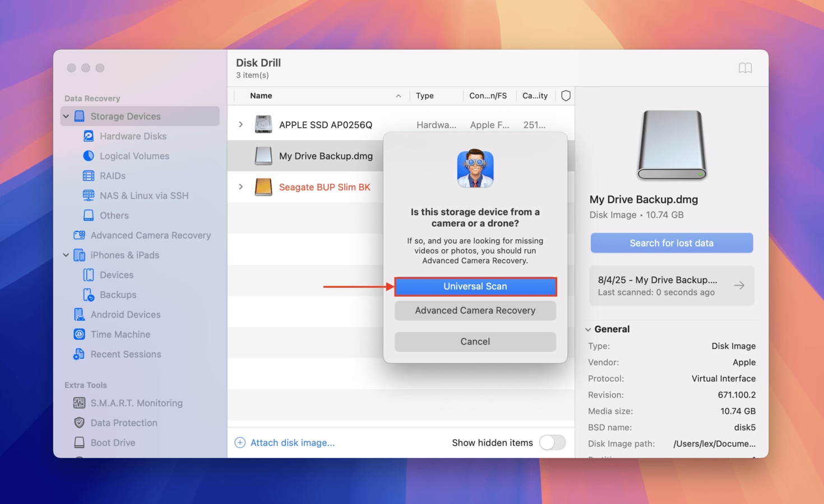This screenshot has width=824, height=504.
Task: Click the Disk Image path value
Action: tap(714, 444)
